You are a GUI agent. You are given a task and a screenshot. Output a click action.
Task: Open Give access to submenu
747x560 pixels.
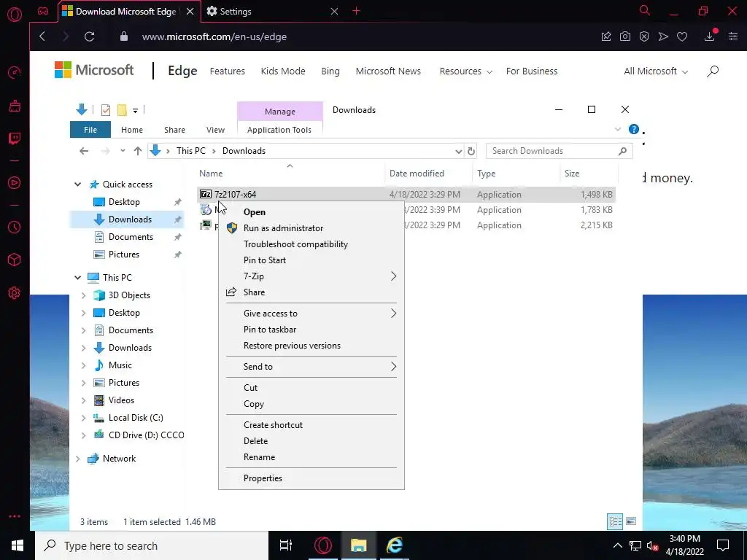(x=311, y=314)
